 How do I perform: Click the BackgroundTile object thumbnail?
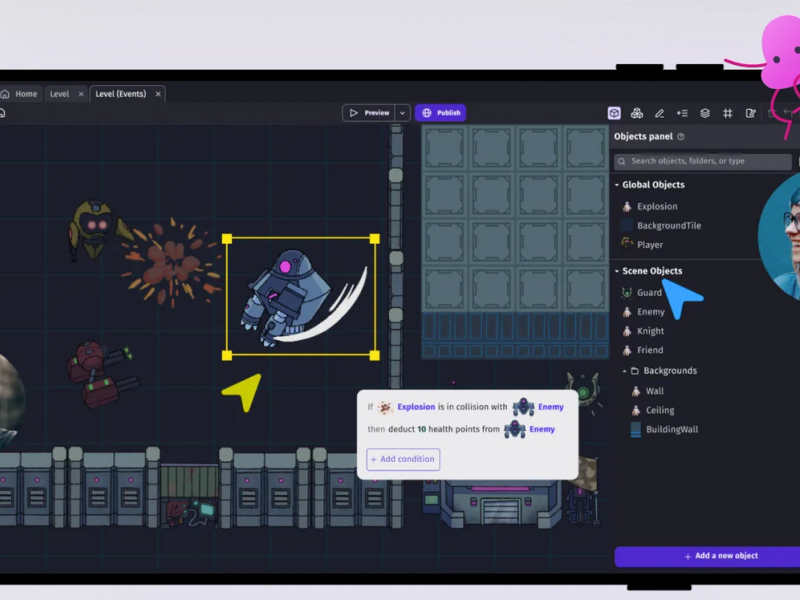click(627, 226)
